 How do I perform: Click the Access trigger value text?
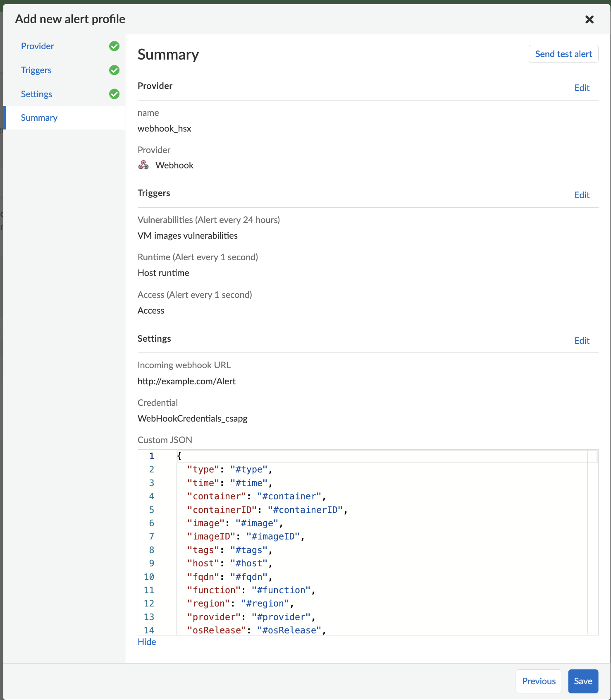click(151, 310)
